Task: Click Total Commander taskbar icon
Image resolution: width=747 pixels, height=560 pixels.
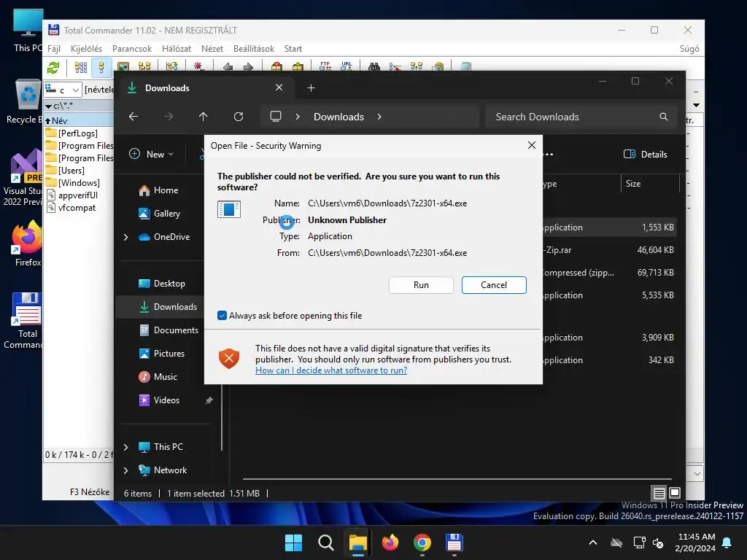Action: tap(454, 542)
